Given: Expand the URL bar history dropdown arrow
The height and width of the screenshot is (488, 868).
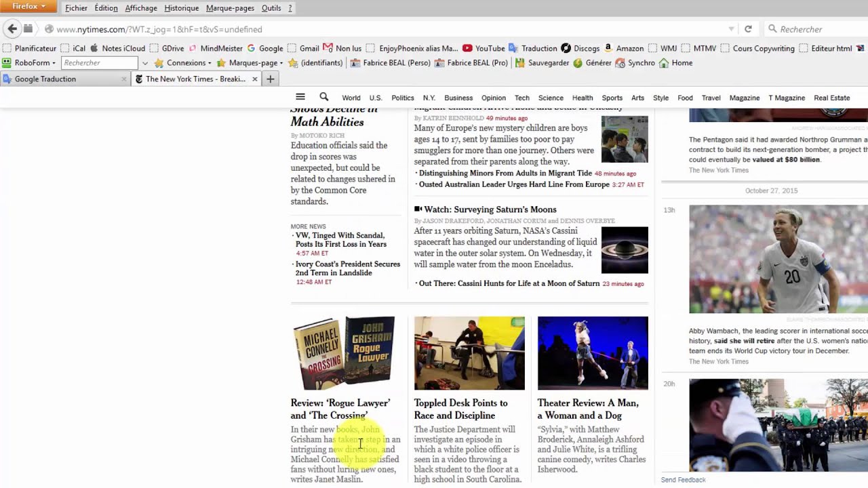Looking at the screenshot, I should coord(731,29).
